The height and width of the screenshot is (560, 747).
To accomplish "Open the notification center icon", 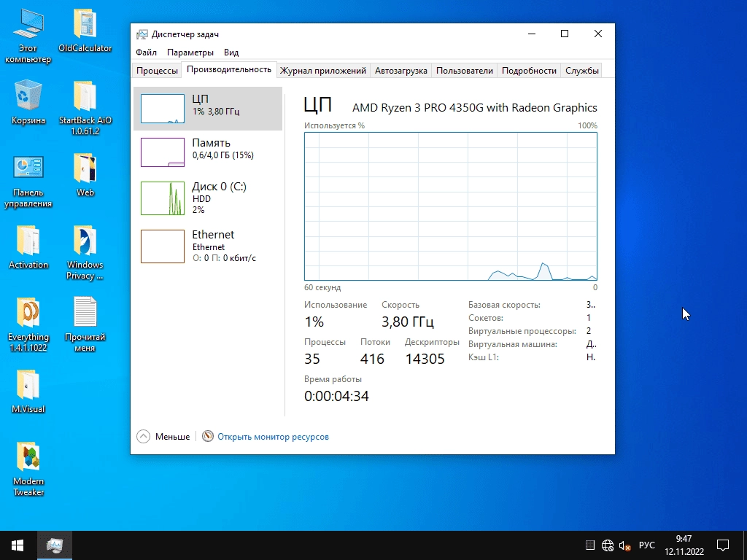I will (723, 545).
